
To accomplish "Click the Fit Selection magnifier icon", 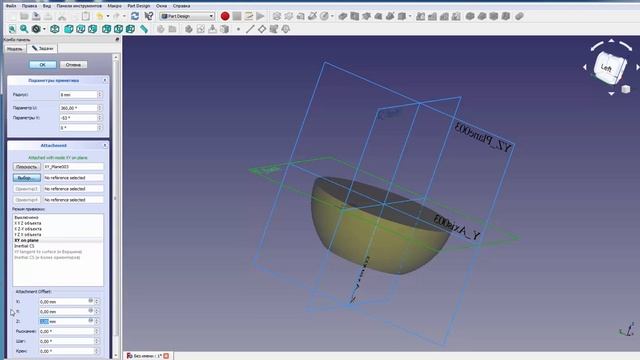I will pos(24,29).
